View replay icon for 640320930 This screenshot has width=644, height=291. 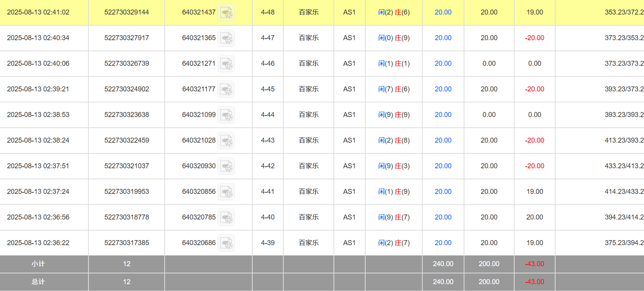pos(226,166)
